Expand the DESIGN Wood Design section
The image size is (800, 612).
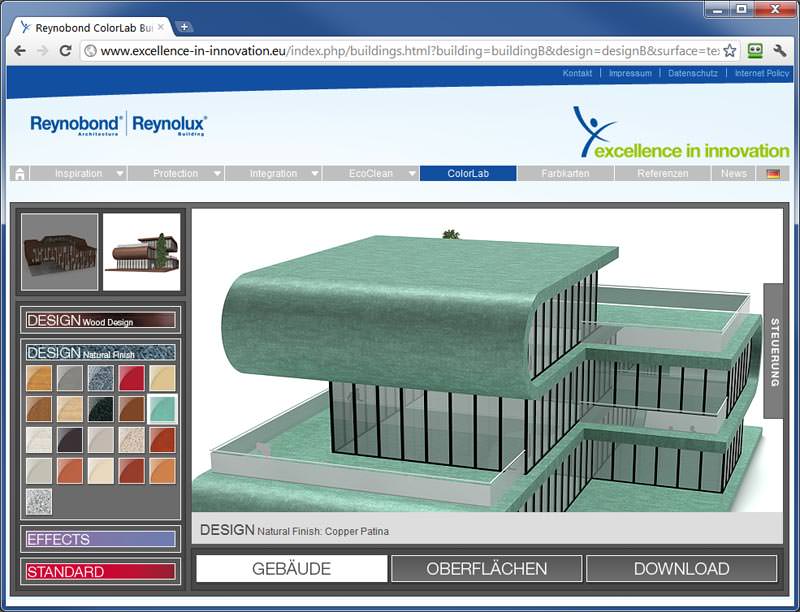point(101,320)
